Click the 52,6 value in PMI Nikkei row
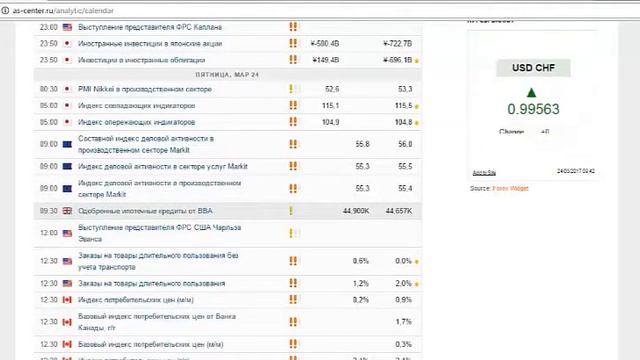Screen dimensions: 640x360 pos(332,89)
